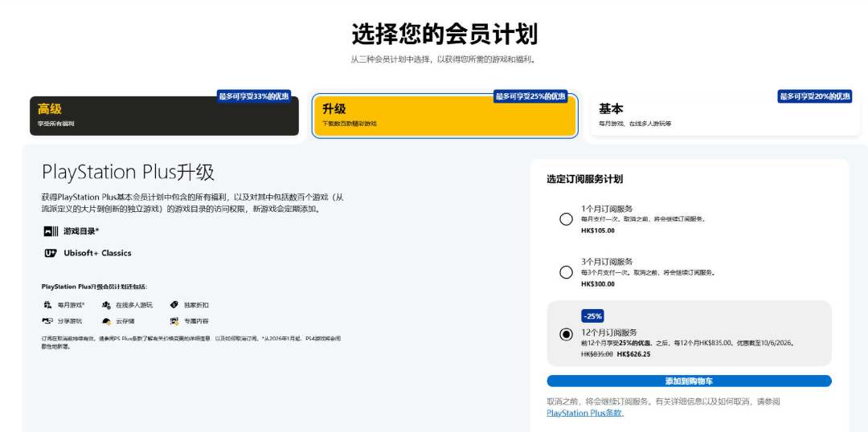Viewport: 868px width, 432px height.
Task: Click the HK$105.00 price text
Action: 598,230
